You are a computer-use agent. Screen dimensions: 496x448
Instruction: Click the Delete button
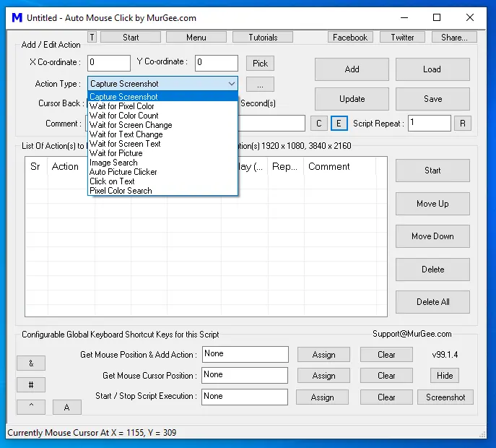[x=432, y=270]
